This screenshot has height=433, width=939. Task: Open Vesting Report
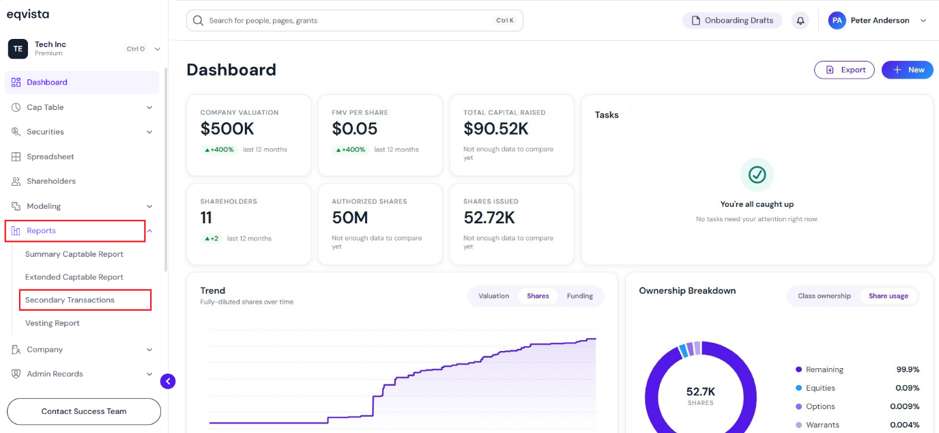52,323
